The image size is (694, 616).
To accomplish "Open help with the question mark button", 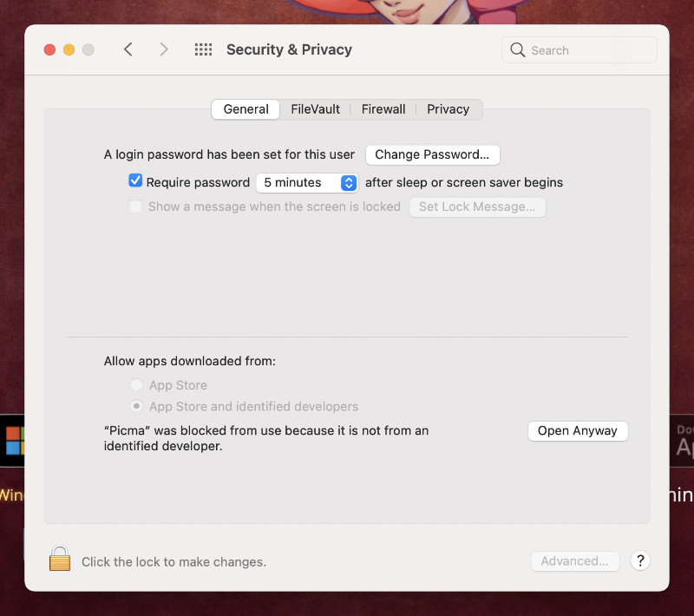I will [640, 561].
